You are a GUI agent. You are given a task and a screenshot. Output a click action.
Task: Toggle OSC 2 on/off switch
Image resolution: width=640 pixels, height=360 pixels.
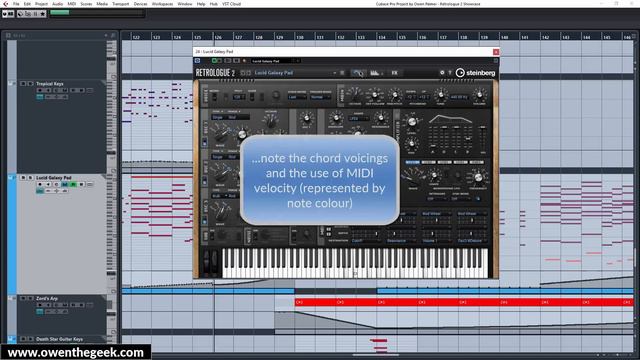click(204, 181)
